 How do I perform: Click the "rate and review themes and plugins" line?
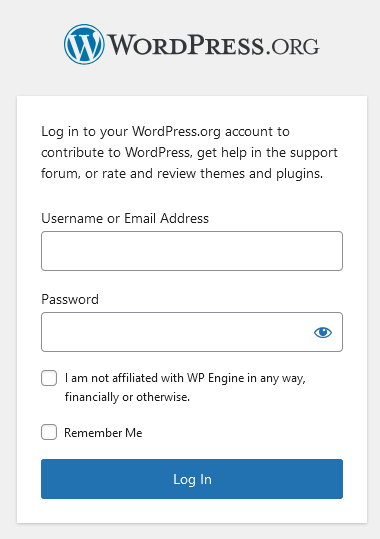point(213,173)
